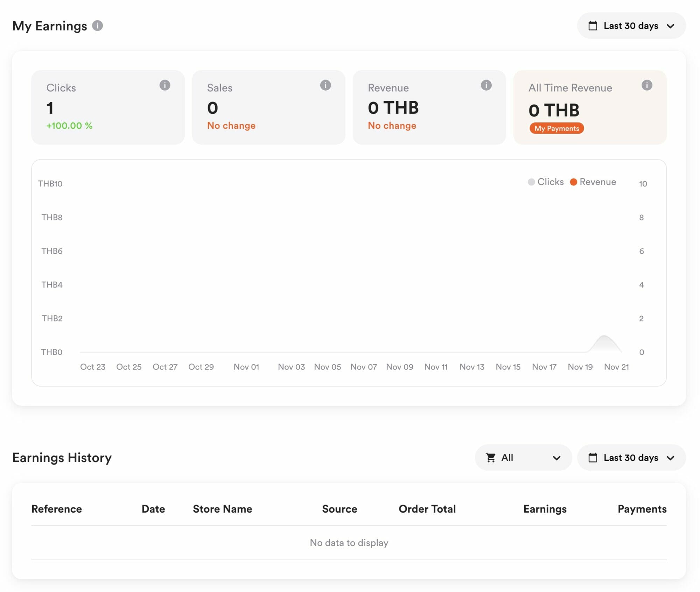Click the Clicks card value 1
The height and width of the screenshot is (592, 700).
pos(50,108)
